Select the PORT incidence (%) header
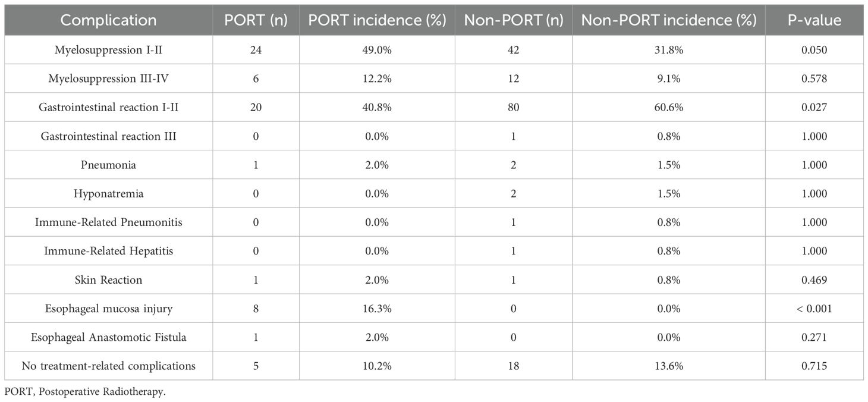This screenshot has width=868, height=402. pos(377,20)
